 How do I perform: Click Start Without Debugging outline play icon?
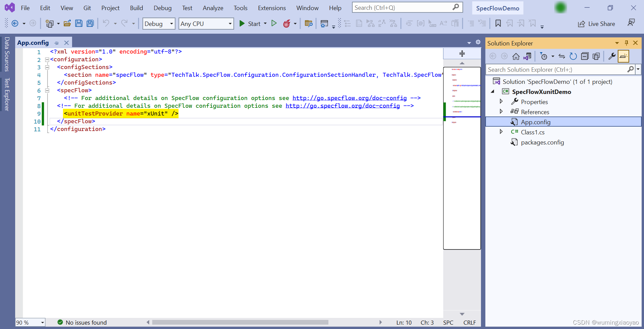[x=274, y=23]
